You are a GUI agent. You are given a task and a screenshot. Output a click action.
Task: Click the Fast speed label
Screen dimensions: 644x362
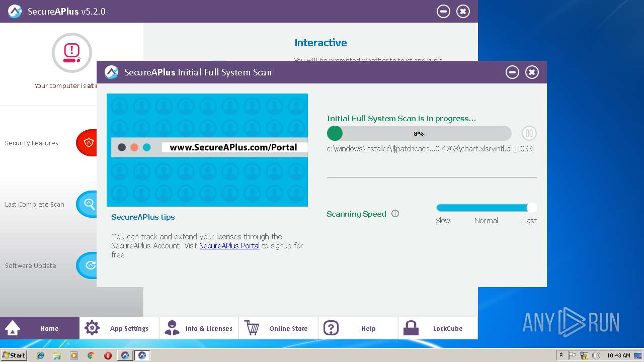pyautogui.click(x=529, y=221)
